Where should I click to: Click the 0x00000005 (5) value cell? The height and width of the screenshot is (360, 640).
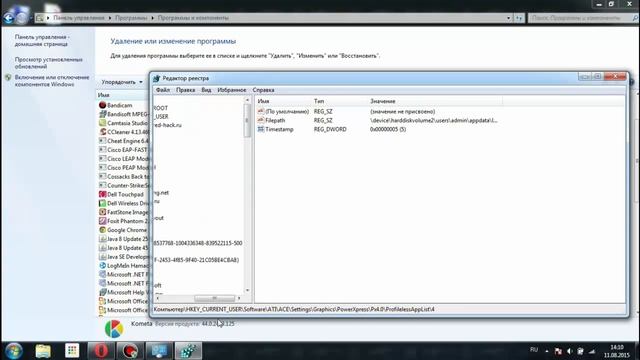(x=388, y=129)
